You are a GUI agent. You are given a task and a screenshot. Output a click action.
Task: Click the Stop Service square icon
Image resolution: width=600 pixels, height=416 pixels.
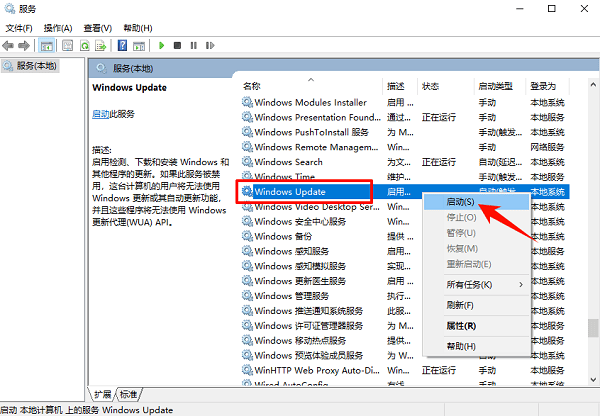pos(177,46)
